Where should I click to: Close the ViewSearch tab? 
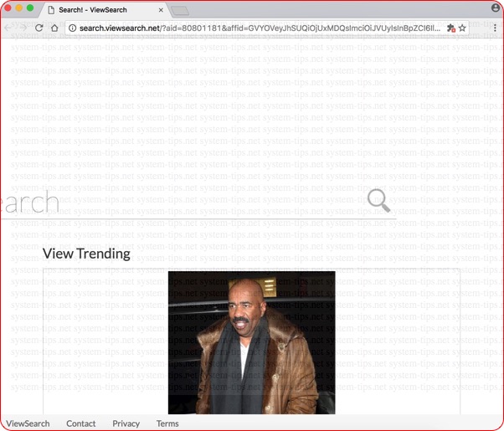click(161, 10)
